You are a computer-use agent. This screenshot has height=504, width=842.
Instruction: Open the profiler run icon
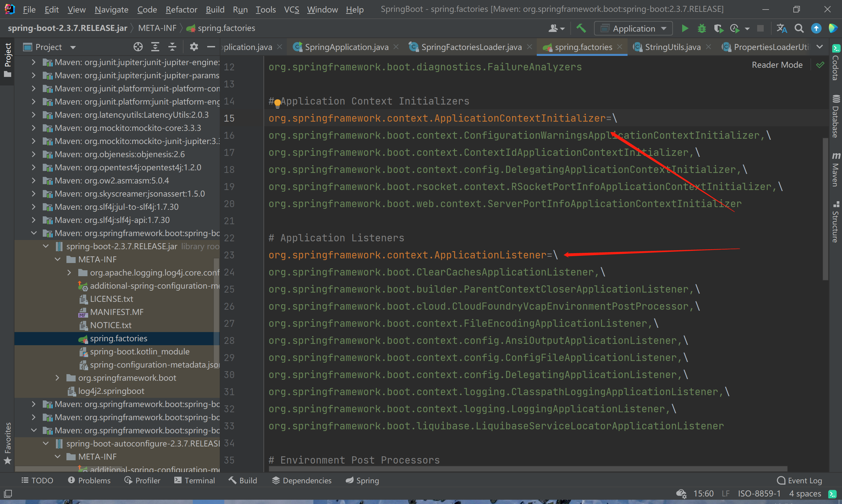coord(735,29)
